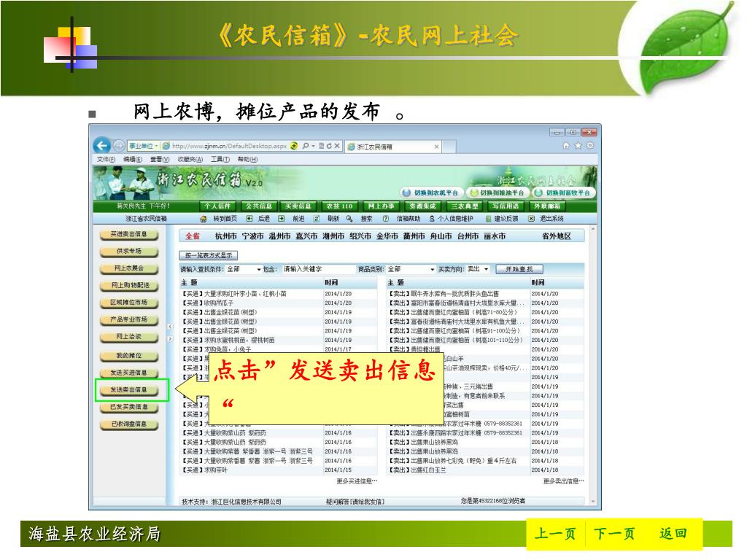Screen dimensions: 747x560
Task: Open the 更多买进信息 link
Action: (357, 481)
